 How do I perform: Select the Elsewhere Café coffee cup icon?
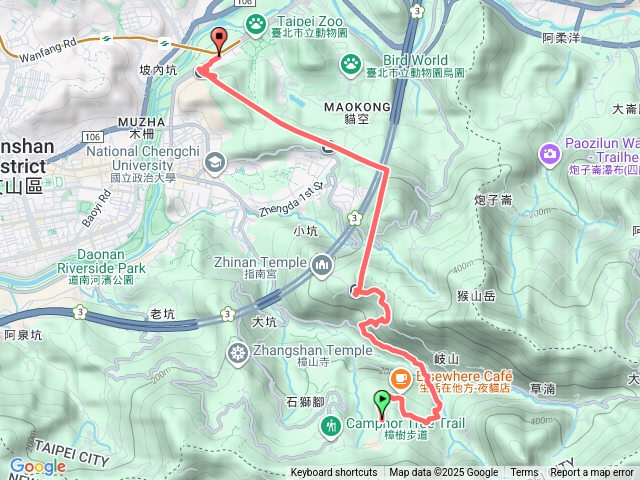(x=400, y=380)
